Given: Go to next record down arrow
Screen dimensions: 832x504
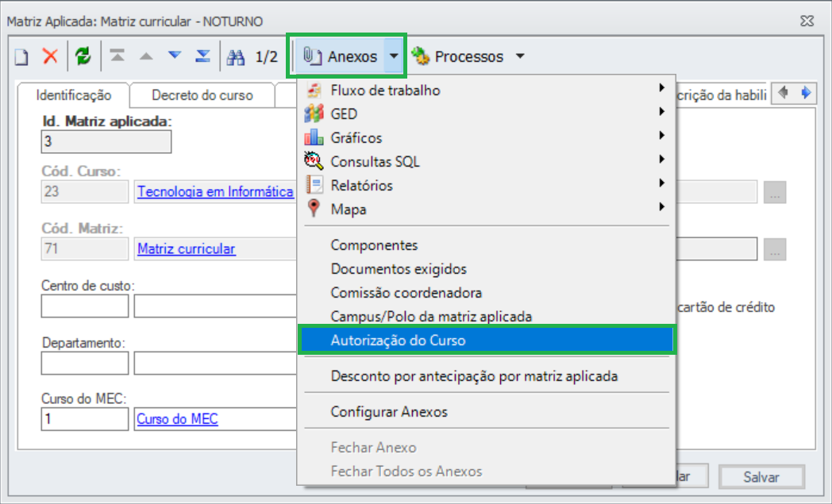Looking at the screenshot, I should (x=175, y=56).
